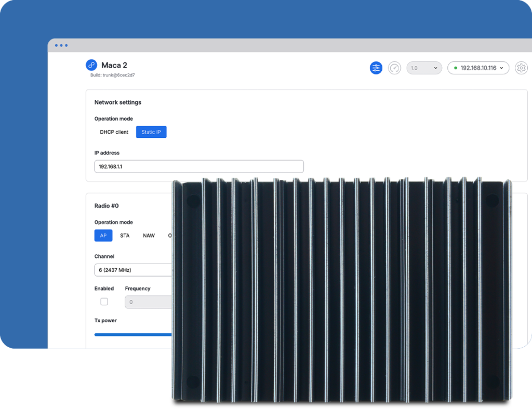Expand the 1.0 version dropdown
Screen dimensions: 532x418
click(x=424, y=68)
